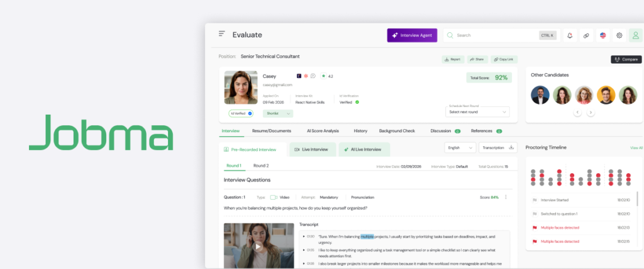Expand the 01:35 'smaller milestones' transcript arrow

pos(304,263)
